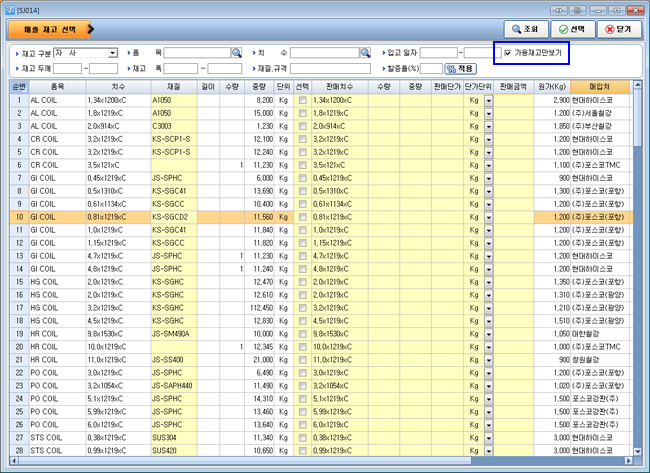Image resolution: width=650 pixels, height=473 pixels.
Task: Open 단가단위 dropdown in row 6
Action: [488, 165]
